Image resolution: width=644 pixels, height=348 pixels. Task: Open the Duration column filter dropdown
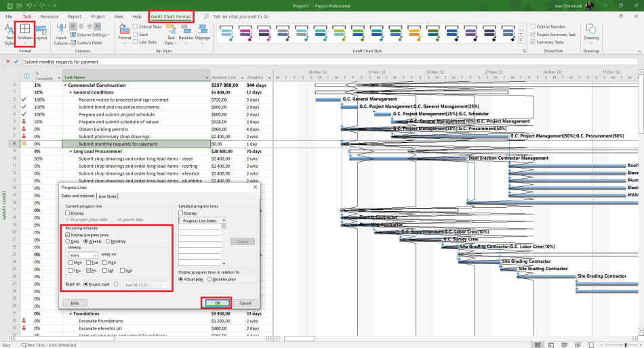[269, 78]
